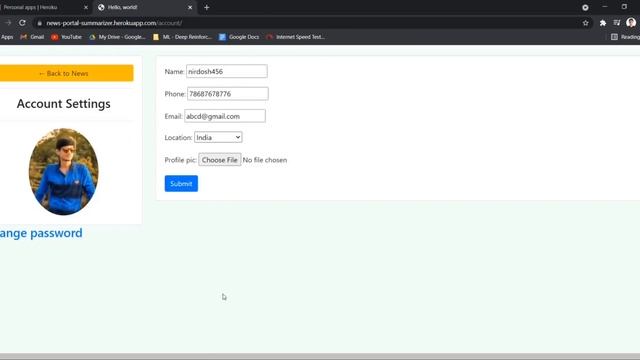This screenshot has width=640, height=360.
Task: Click the chrome recording indicator icon
Action: [x=585, y=7]
